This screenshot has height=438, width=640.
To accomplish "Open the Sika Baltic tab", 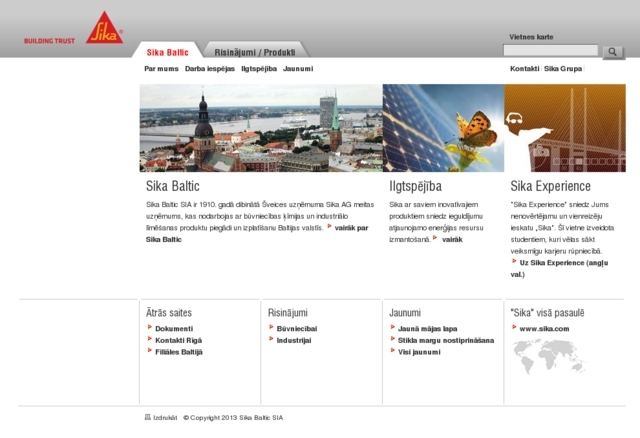I will click(167, 52).
